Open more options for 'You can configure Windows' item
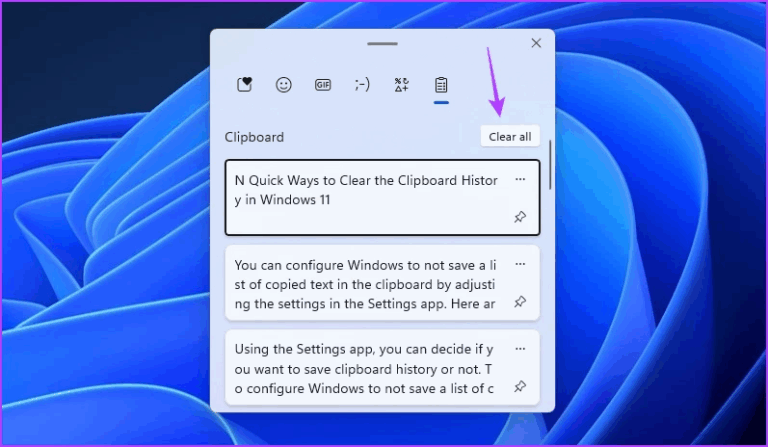768x447 pixels. tap(520, 264)
